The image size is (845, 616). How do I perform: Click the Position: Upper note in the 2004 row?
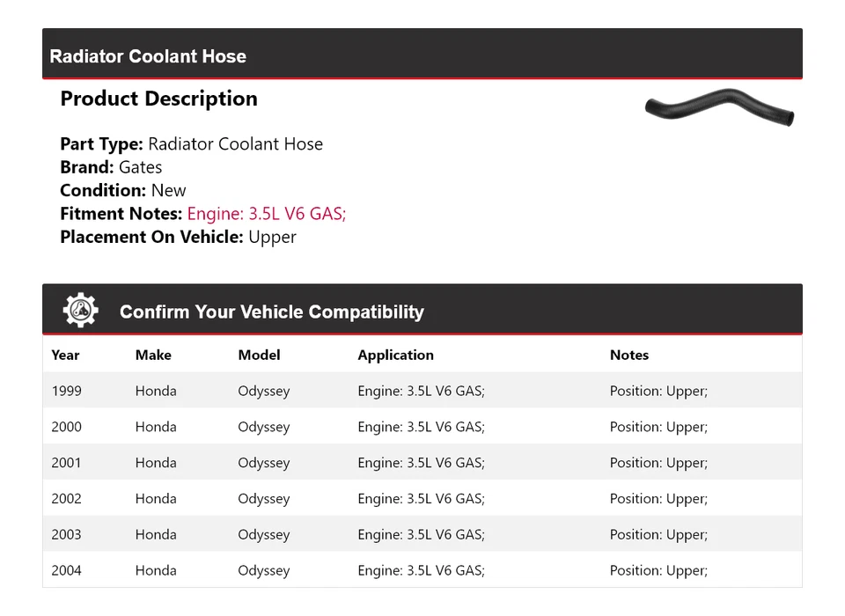pos(658,571)
